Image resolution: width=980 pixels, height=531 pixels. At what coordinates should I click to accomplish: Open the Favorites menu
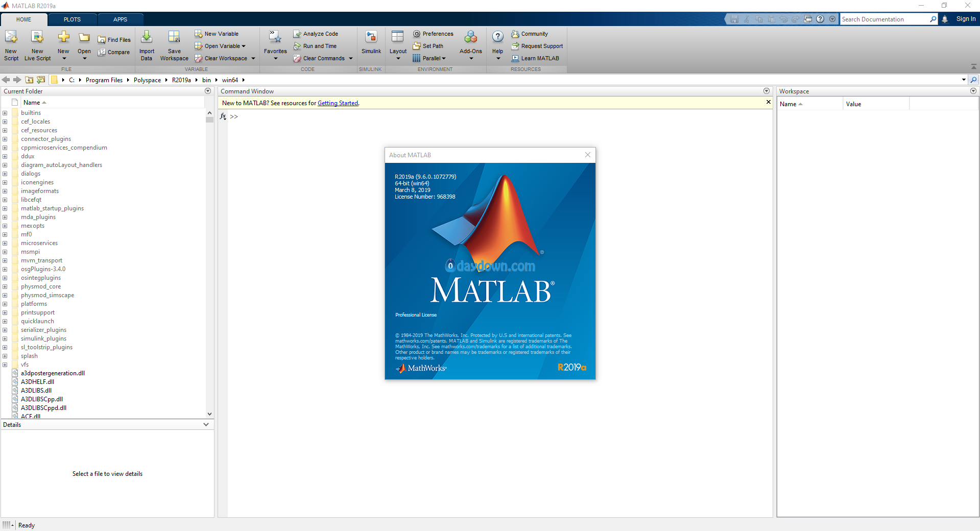pyautogui.click(x=275, y=45)
